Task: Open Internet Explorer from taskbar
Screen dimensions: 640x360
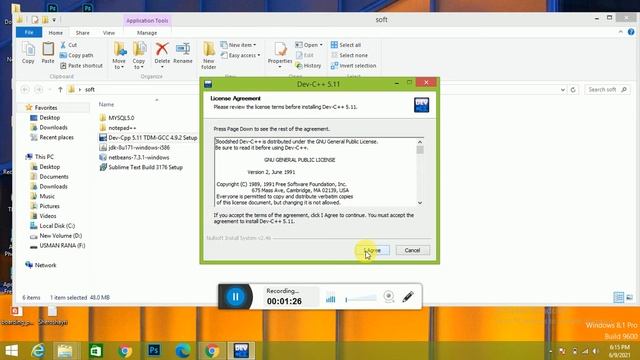Action: coord(38,351)
